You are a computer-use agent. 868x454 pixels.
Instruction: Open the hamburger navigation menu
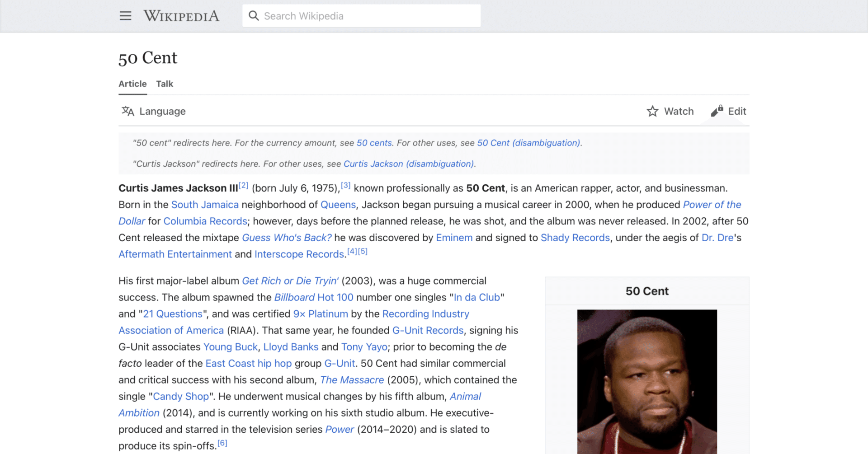(x=125, y=15)
